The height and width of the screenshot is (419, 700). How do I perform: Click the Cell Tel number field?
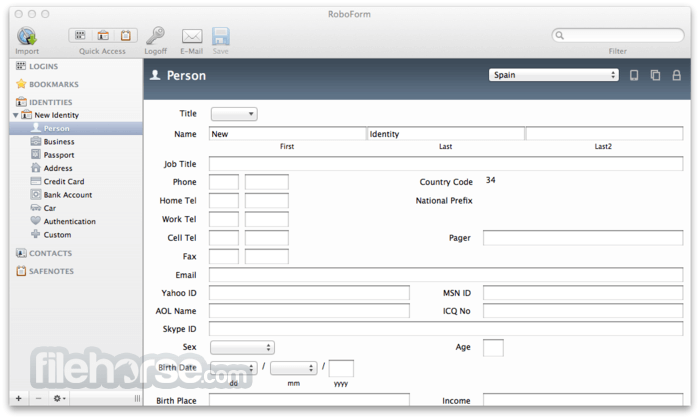(x=267, y=238)
